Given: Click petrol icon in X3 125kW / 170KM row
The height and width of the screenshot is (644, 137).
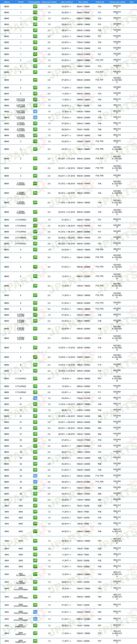Looking at the screenshot, I should click(x=35, y=440).
